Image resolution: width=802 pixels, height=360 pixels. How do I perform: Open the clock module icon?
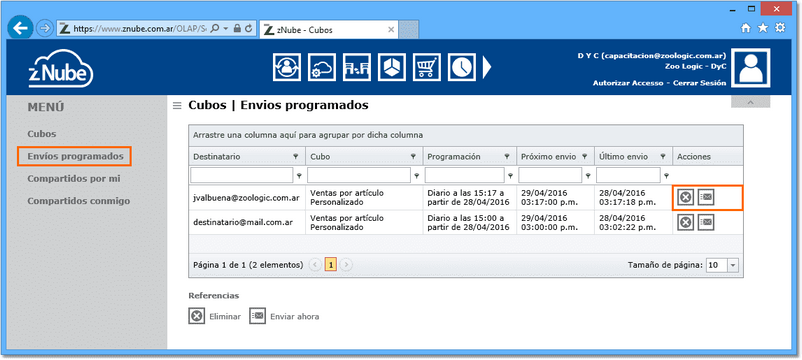pos(462,67)
